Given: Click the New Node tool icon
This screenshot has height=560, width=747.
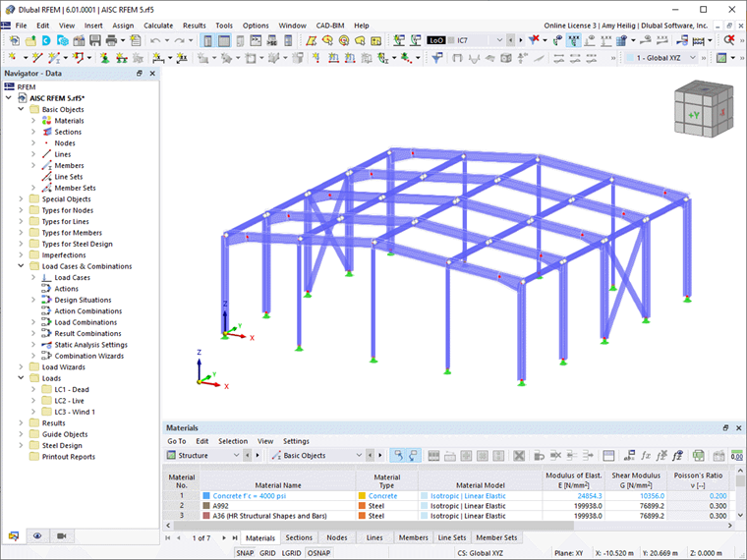Looking at the screenshot, I should (13, 58).
